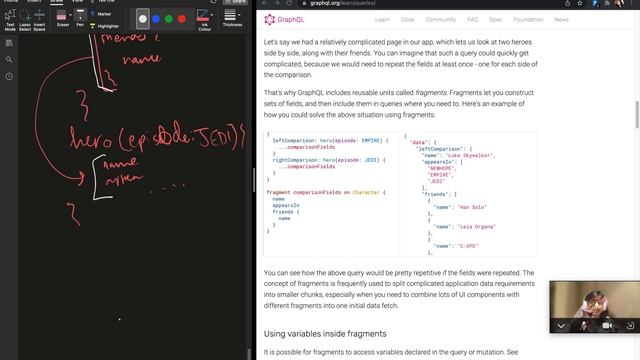Open the browser extensions puzzle icon
This screenshot has width=640, height=360.
point(607,3)
